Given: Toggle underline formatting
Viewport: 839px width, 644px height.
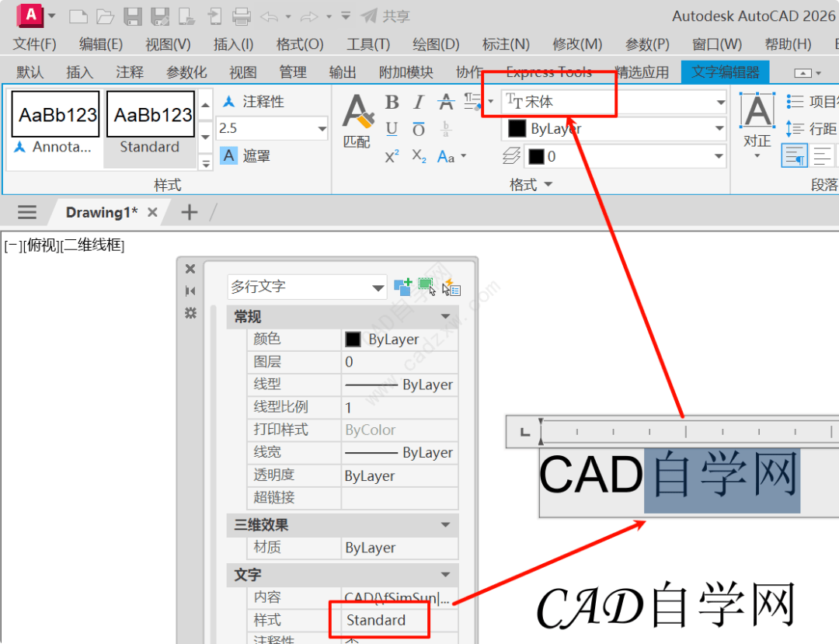Looking at the screenshot, I should pos(391,129).
